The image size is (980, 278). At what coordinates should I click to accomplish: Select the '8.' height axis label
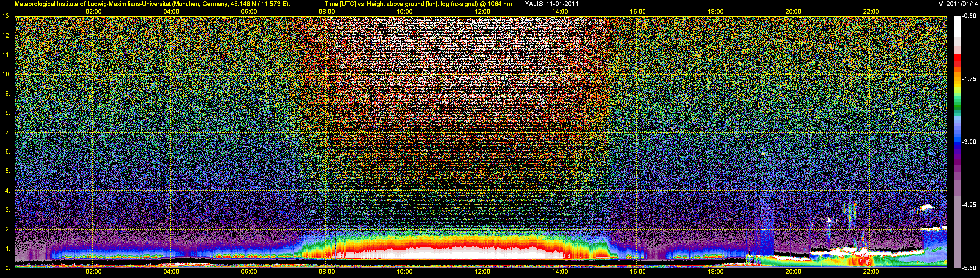[x=8, y=113]
